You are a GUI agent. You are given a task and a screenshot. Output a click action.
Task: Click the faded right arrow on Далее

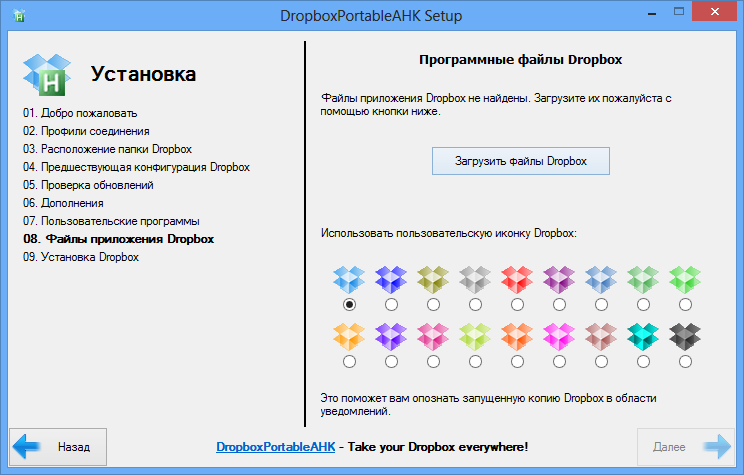click(717, 447)
